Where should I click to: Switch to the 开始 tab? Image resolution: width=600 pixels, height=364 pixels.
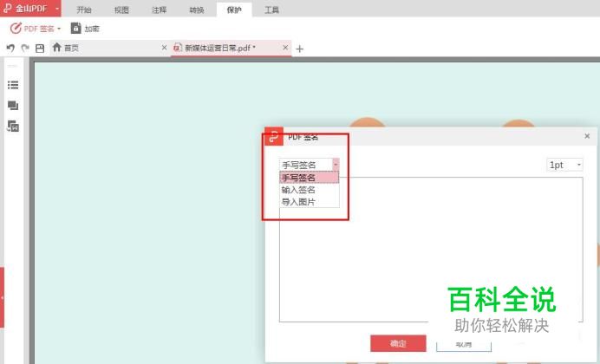84,10
